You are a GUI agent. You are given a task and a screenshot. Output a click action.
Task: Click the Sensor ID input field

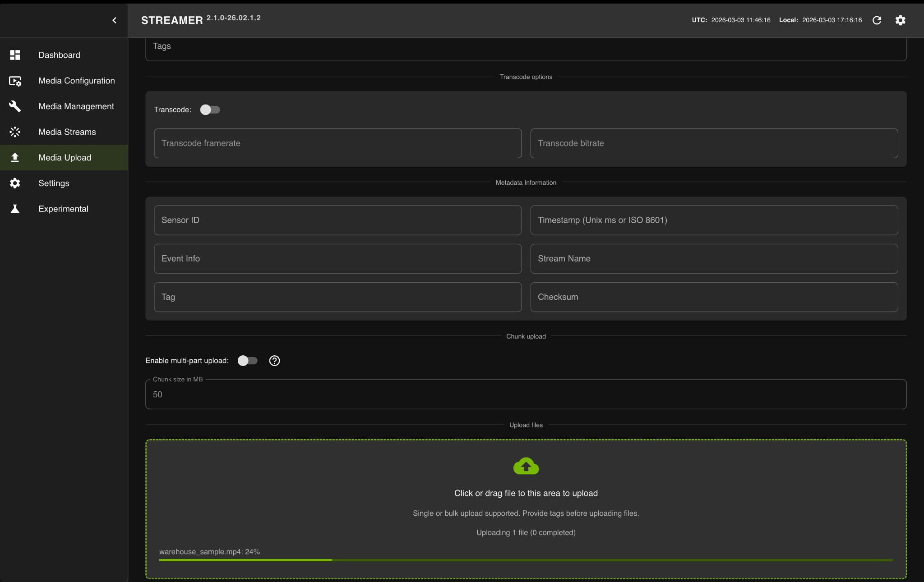(337, 220)
